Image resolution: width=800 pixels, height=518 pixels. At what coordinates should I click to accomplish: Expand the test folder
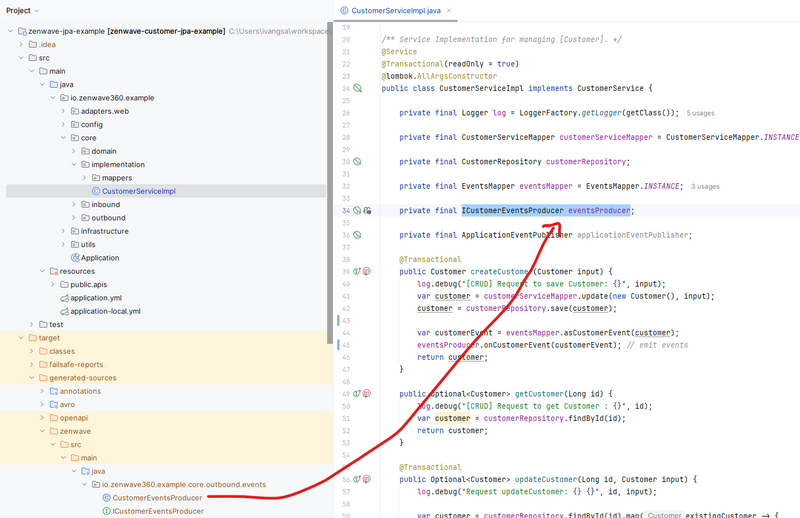click(x=30, y=324)
